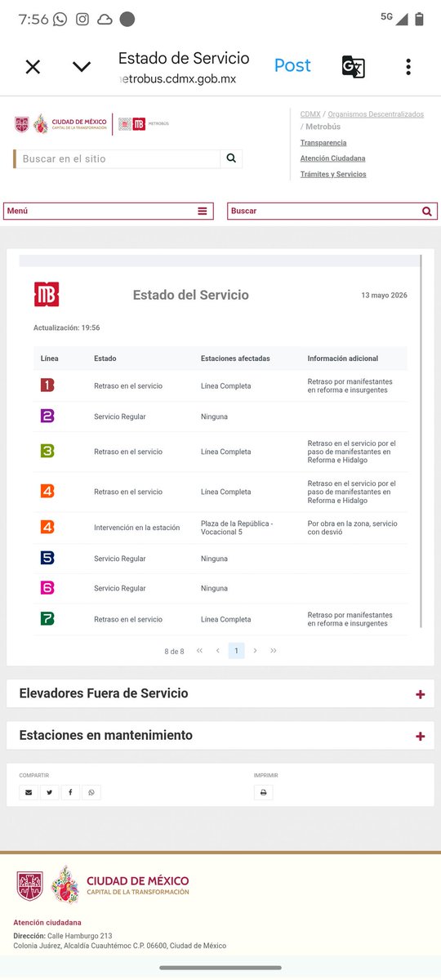This screenshot has width=441, height=980.
Task: Share page on Twitter
Action: click(49, 792)
